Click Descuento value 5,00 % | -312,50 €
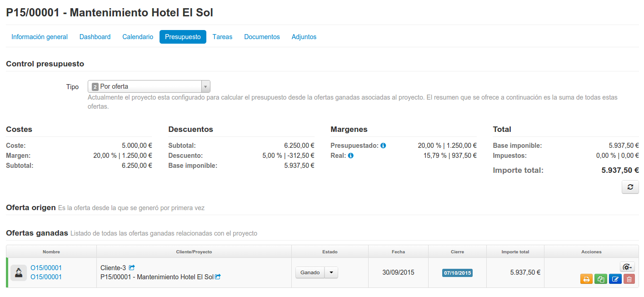The height and width of the screenshot is (297, 644). (287, 156)
